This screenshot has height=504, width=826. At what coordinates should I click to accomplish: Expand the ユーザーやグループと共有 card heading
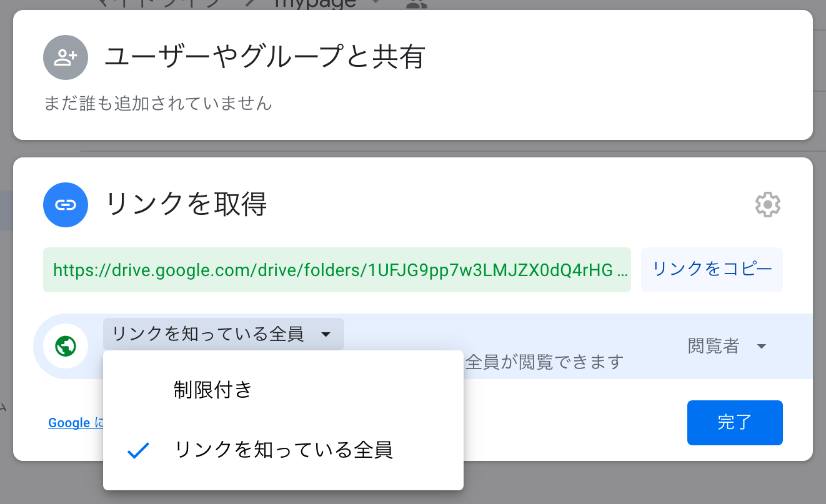pyautogui.click(x=265, y=57)
